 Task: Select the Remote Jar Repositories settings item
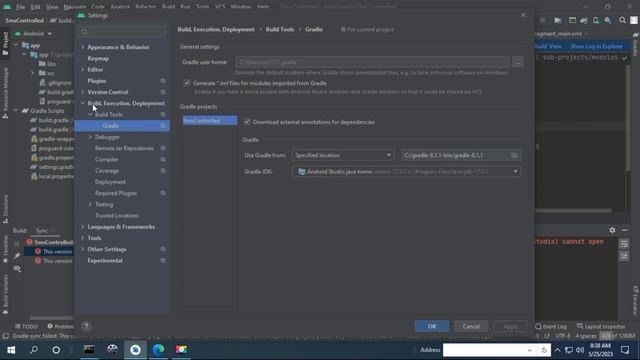pyautogui.click(x=124, y=148)
